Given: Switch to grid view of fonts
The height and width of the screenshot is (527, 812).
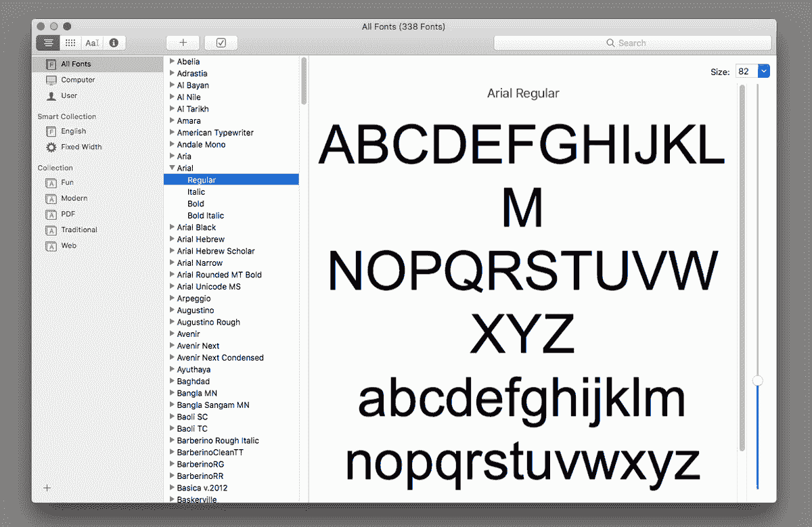Looking at the screenshot, I should tap(70, 43).
